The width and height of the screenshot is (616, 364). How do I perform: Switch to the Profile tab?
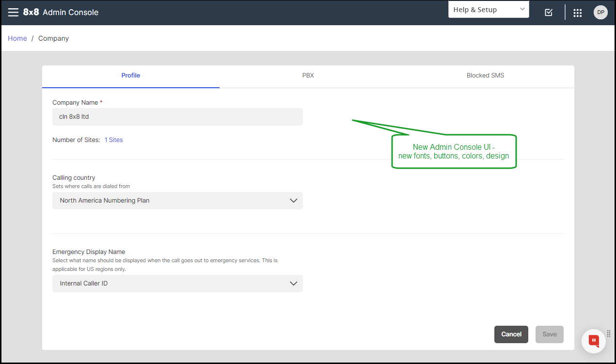pos(131,76)
